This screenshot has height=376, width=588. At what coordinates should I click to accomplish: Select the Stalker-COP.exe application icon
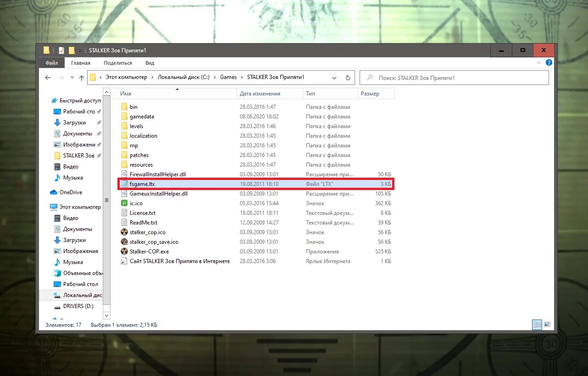tap(124, 251)
